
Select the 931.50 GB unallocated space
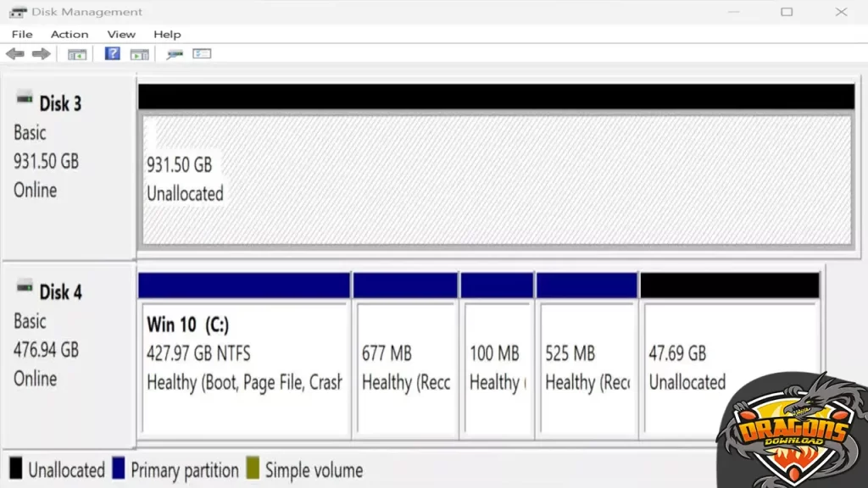point(496,180)
